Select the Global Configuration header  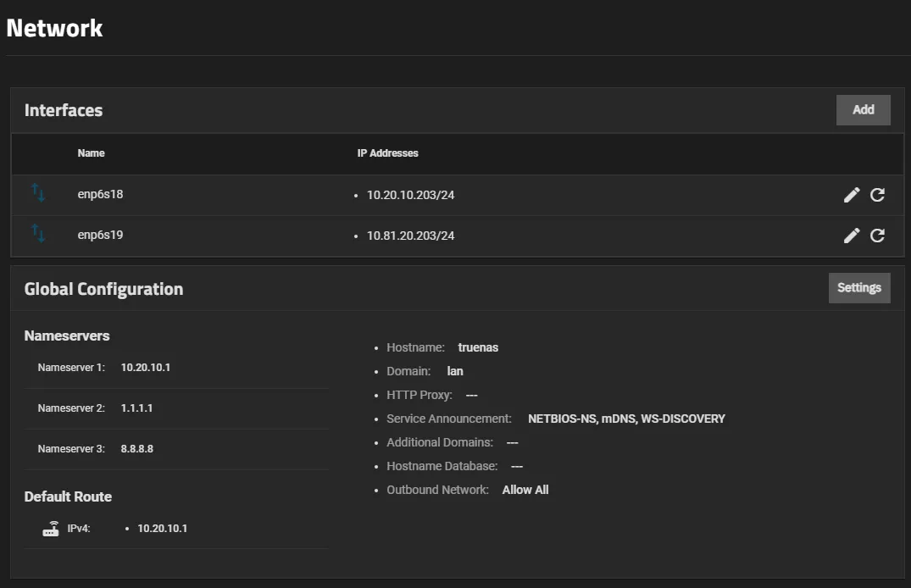(x=103, y=288)
